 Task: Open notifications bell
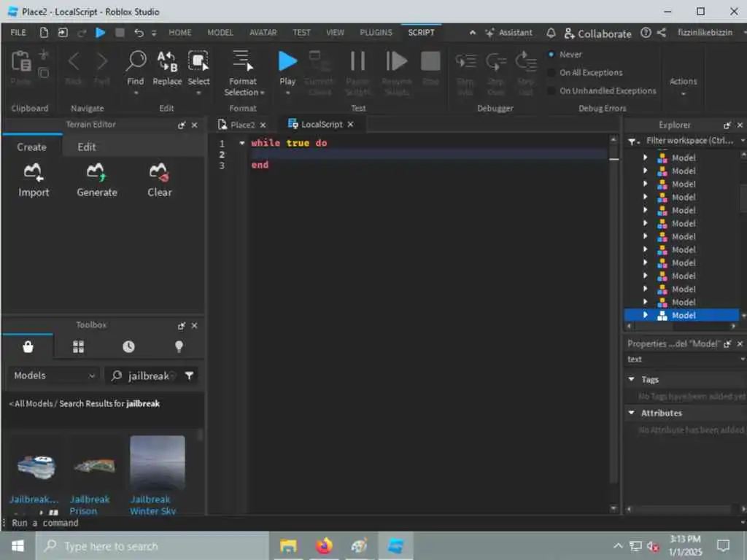pos(551,32)
